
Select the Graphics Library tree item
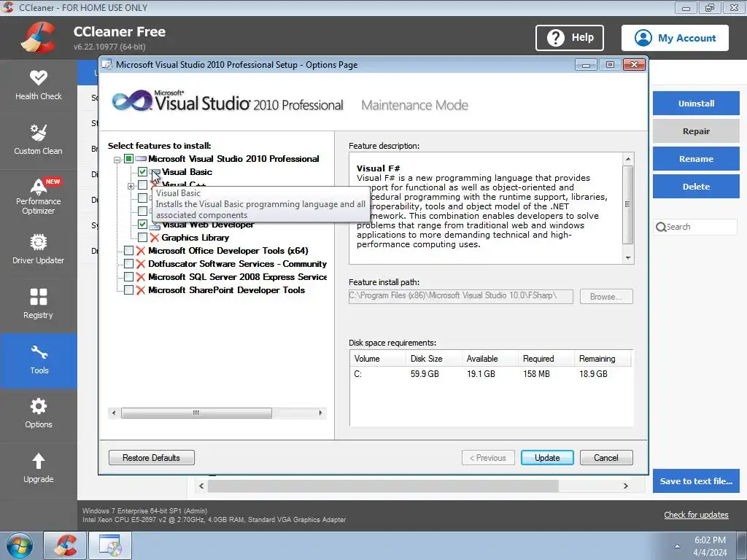(195, 238)
